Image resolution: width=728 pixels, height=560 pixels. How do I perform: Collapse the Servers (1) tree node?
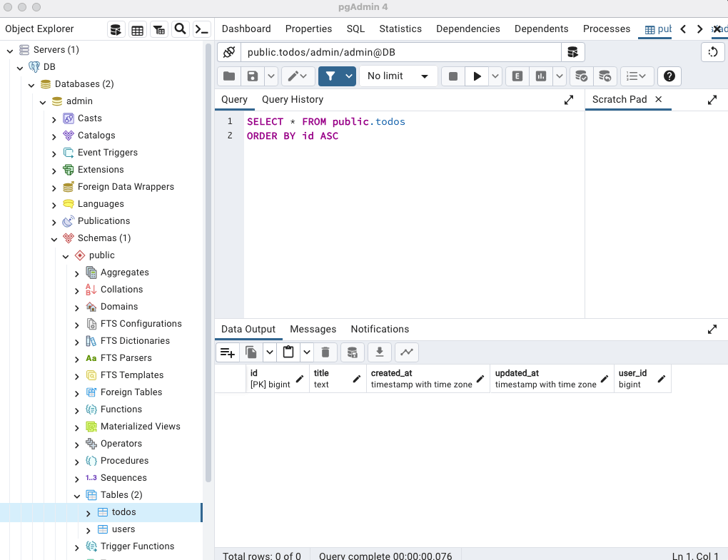click(x=10, y=51)
